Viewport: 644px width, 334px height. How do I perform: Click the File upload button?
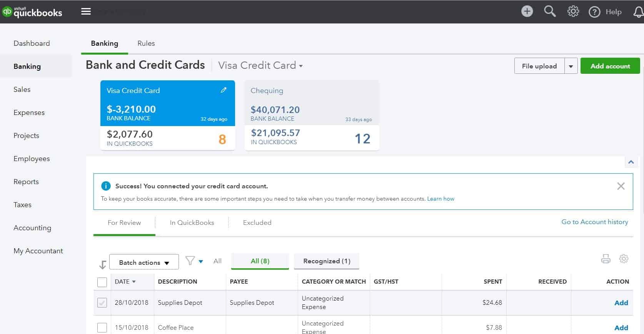[x=539, y=66]
